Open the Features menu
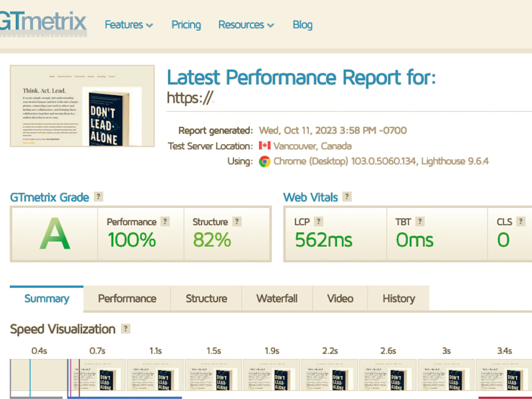Screen dimensions: 532x399 pos(129,25)
